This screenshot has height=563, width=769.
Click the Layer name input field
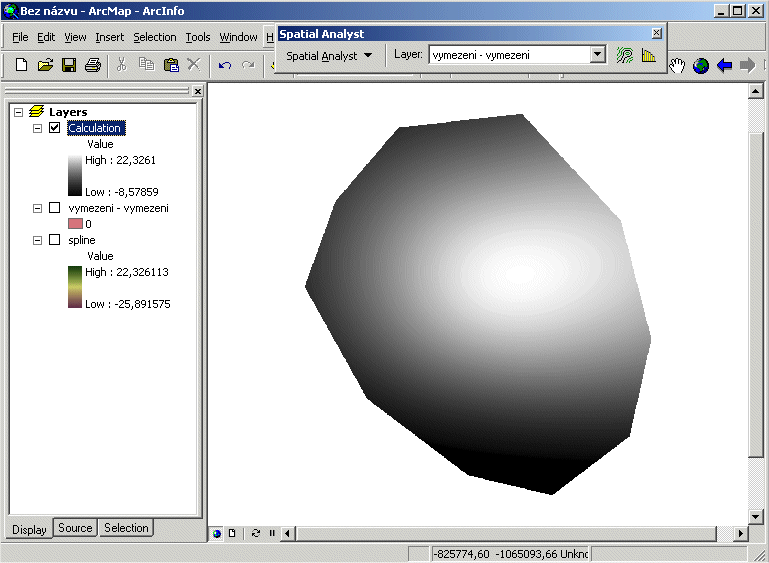[x=509, y=55]
